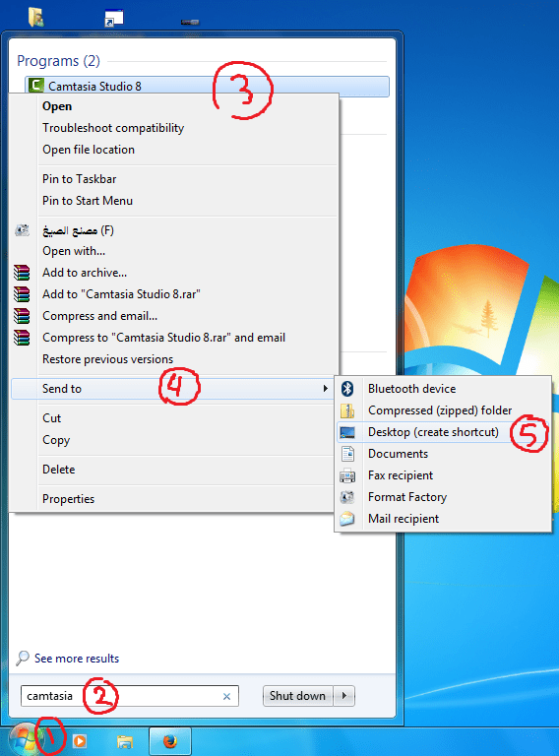
Task: Open Windows Explorer folder icon in taskbar
Action: tap(125, 741)
